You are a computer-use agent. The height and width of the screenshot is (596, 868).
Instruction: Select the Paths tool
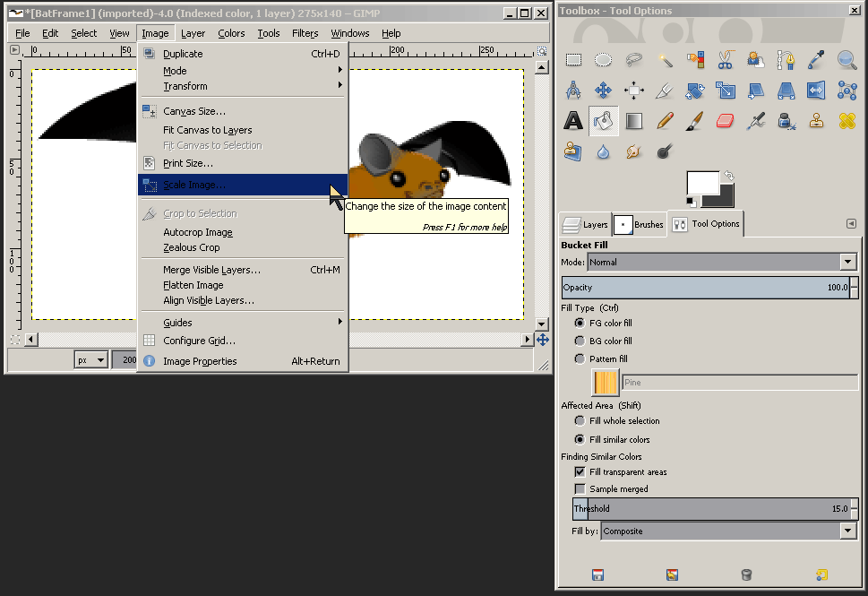786,60
